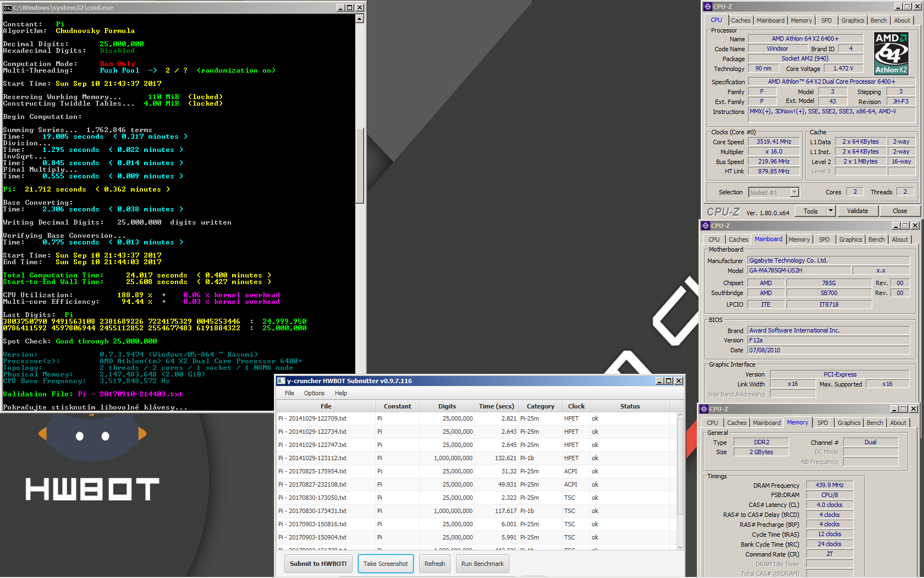This screenshot has width=924, height=578.
Task: Sort results by Digits column header
Action: click(x=447, y=406)
